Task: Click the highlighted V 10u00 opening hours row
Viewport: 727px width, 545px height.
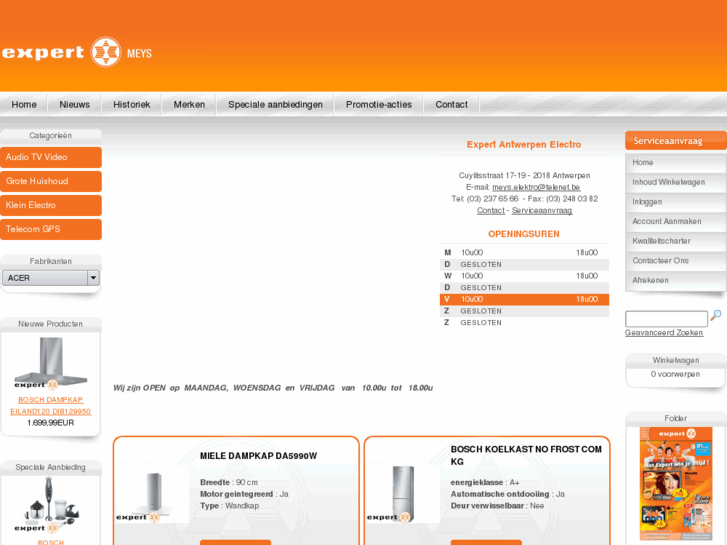Action: [x=524, y=299]
